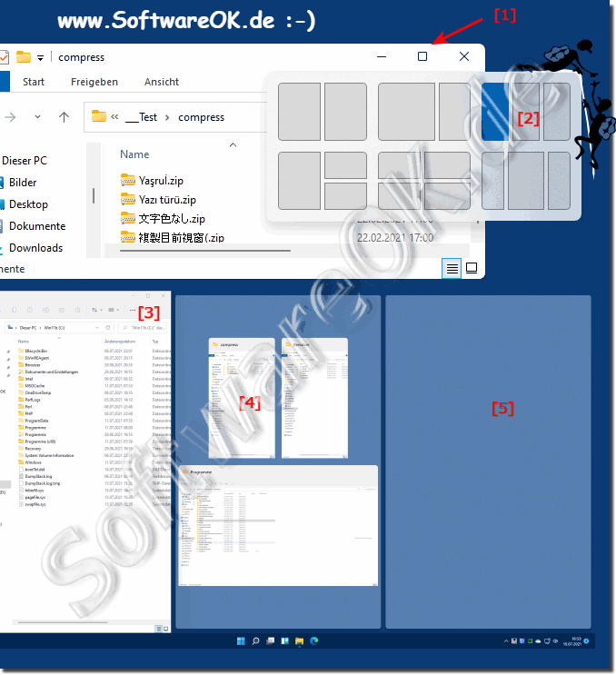The height and width of the screenshot is (675, 616).
Task: Choose the wide left zone in second snap layout
Action: point(406,112)
